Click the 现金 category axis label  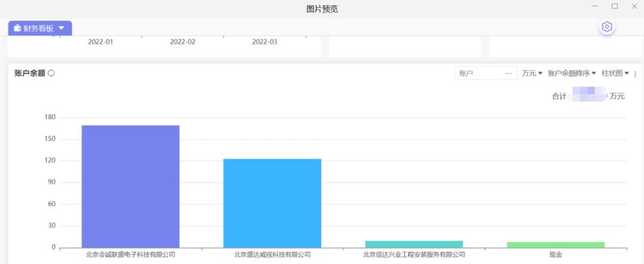tap(556, 255)
